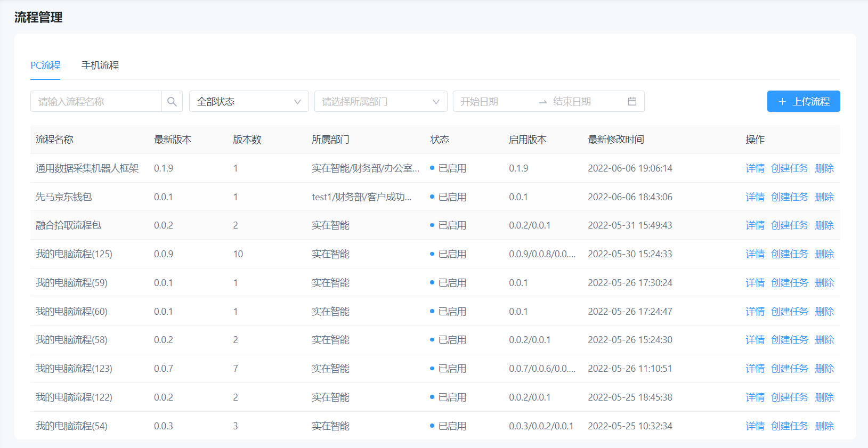Click 创建任务 for 我的电脑流程(123)
The height and width of the screenshot is (448, 868).
coord(789,369)
